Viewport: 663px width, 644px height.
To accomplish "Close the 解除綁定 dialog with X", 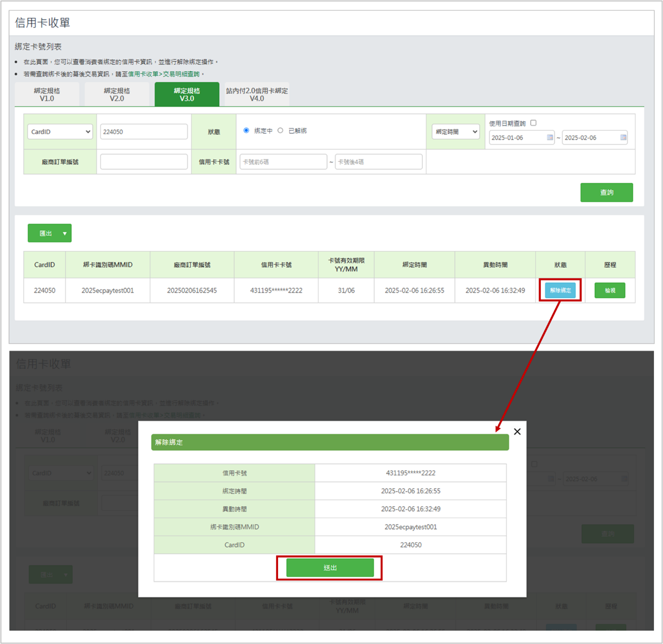I will pos(517,431).
